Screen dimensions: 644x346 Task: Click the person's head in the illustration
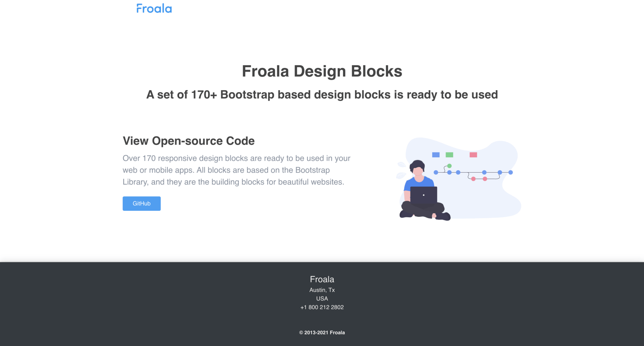tap(418, 168)
